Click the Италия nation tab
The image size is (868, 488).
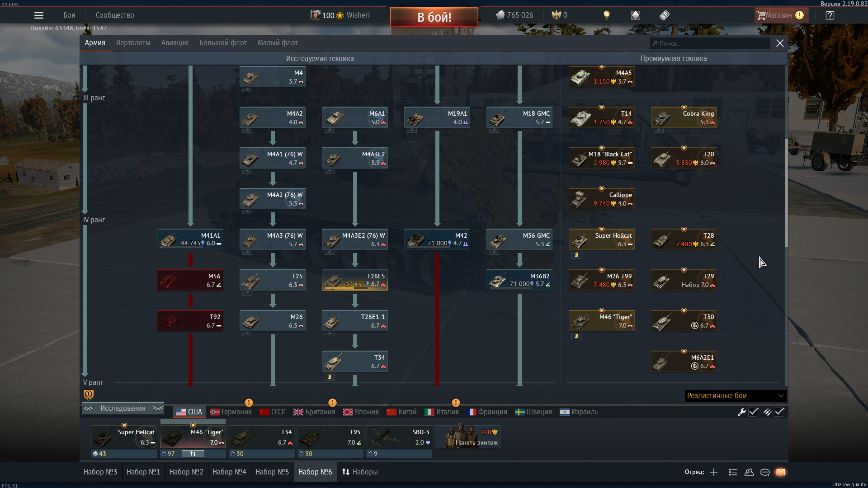(442, 412)
